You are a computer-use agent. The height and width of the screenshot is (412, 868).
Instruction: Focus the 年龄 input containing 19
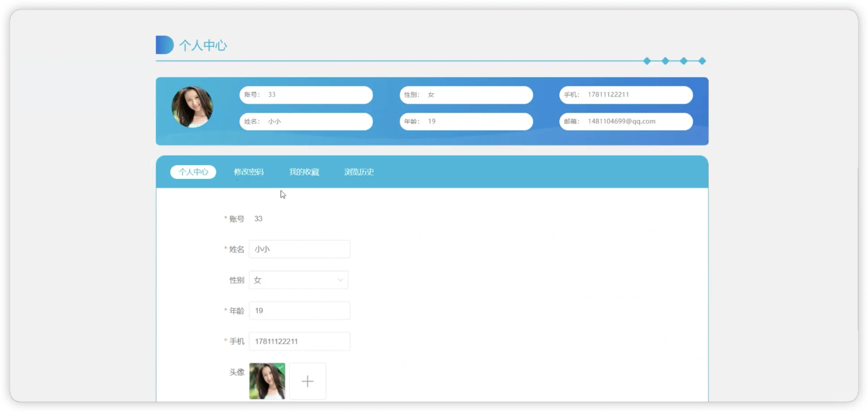pos(300,311)
